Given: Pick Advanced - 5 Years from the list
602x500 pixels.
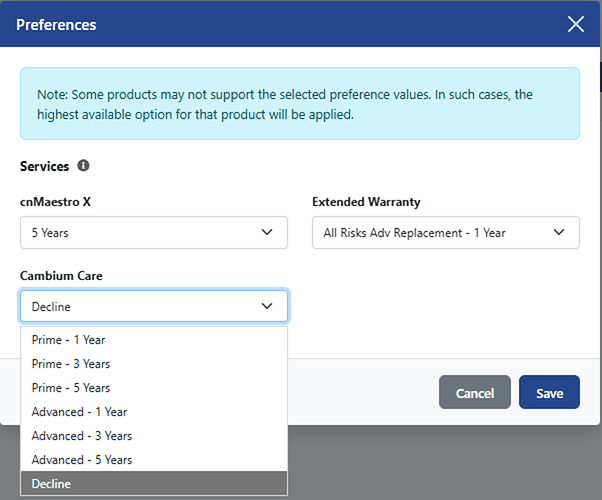Looking at the screenshot, I should click(82, 460).
